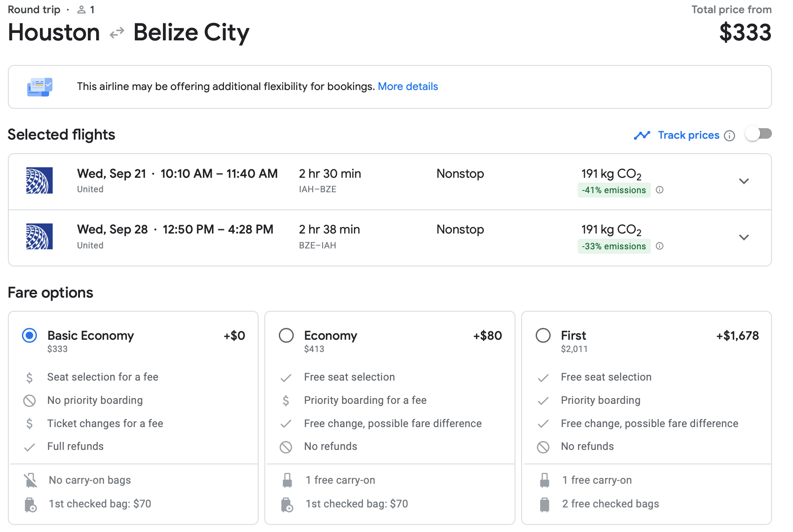793x532 pixels.
Task: Click the No priority boarding prohibited icon
Action: tap(29, 401)
